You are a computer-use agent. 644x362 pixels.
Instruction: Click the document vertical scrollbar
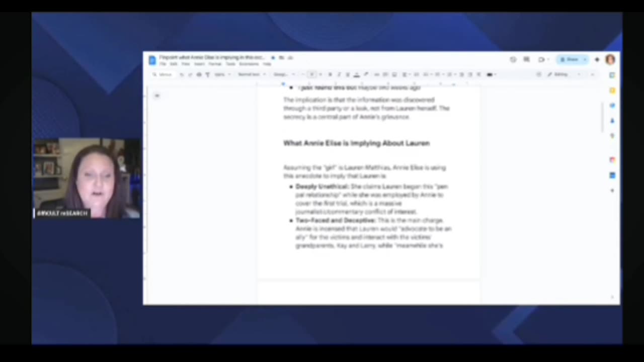[602, 118]
